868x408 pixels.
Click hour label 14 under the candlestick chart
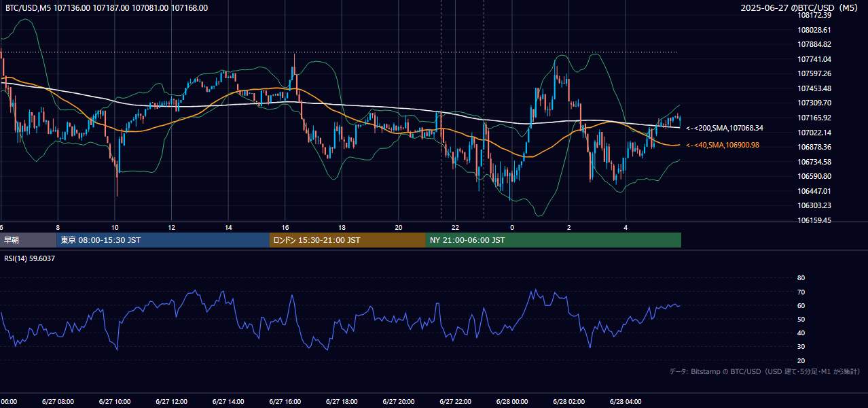[x=228, y=228]
